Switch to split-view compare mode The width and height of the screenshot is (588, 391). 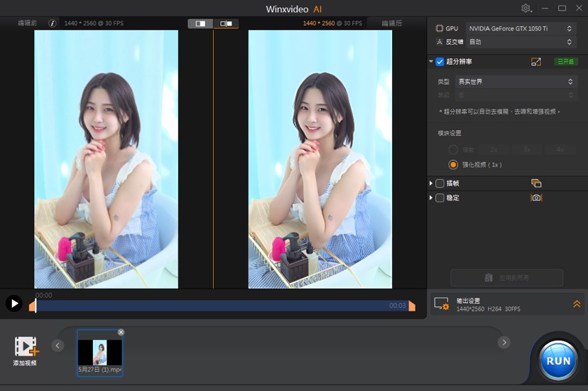point(200,23)
